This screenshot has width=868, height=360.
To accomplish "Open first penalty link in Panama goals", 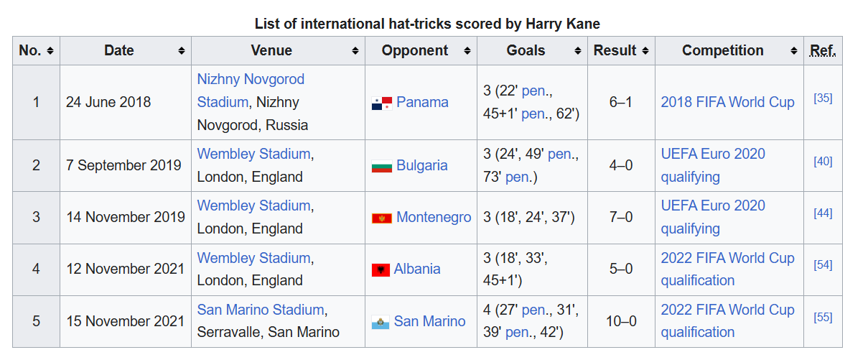I will click(x=534, y=91).
